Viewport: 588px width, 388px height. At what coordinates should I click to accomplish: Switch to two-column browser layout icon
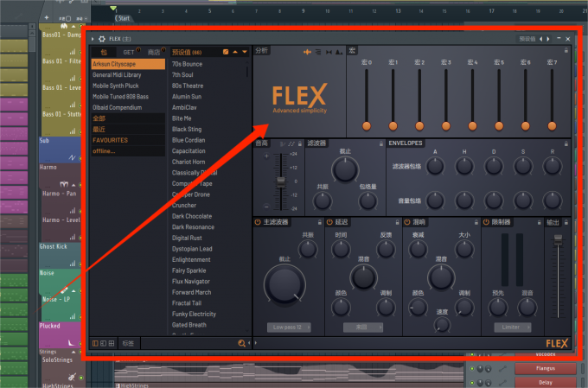pos(103,343)
